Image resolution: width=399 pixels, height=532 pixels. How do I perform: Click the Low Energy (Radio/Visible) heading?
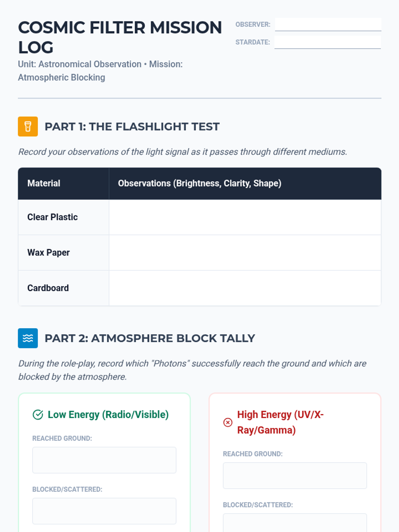(108, 415)
